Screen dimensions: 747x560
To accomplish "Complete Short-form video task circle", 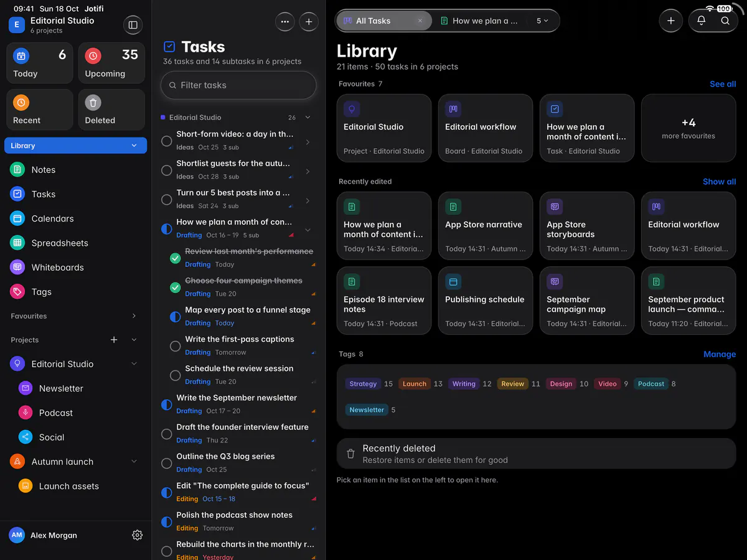I will pos(167,141).
